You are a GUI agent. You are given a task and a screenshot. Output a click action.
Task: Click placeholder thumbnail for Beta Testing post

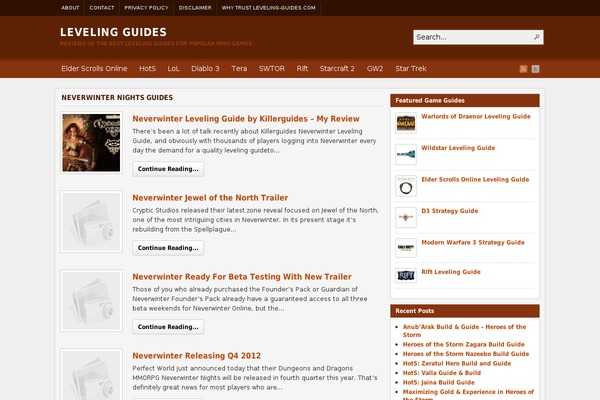point(91,300)
